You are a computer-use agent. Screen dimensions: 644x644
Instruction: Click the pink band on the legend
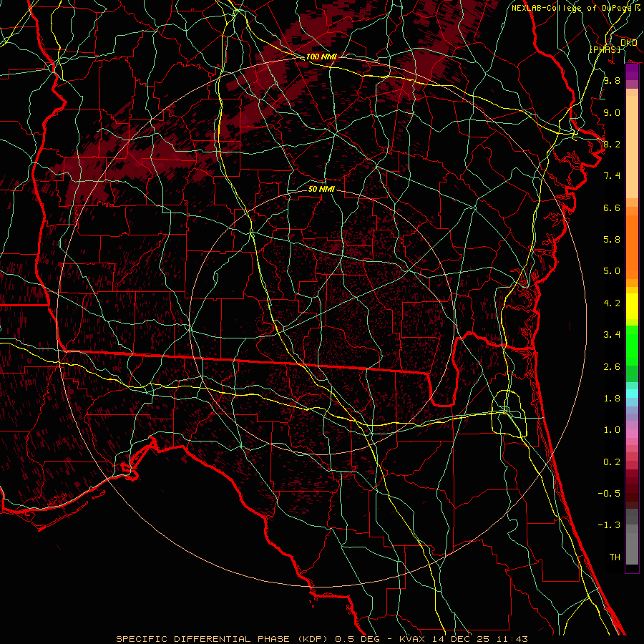coord(632,434)
